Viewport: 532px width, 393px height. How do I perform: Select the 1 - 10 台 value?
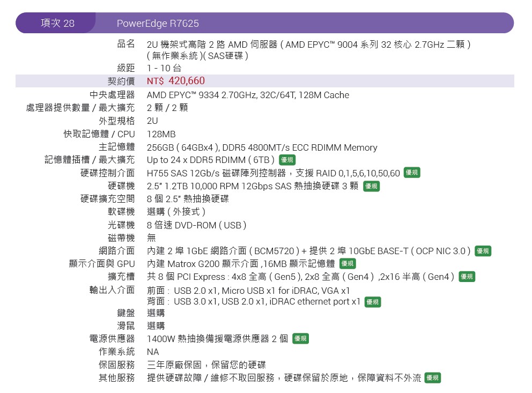pyautogui.click(x=164, y=68)
